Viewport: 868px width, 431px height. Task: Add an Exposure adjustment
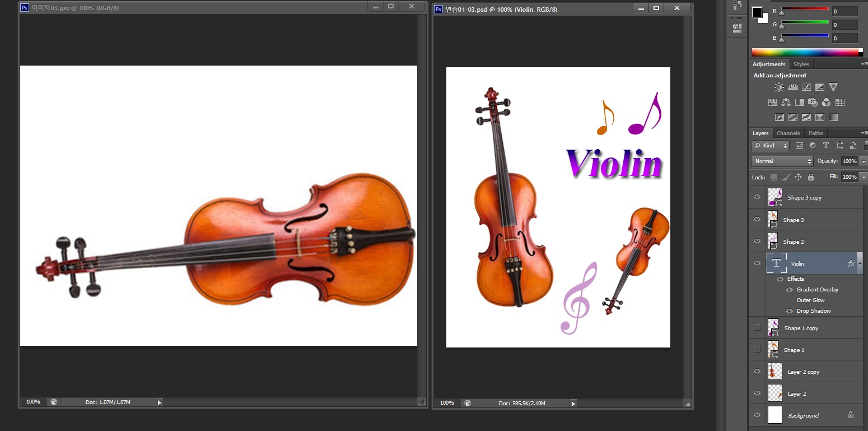[x=820, y=87]
